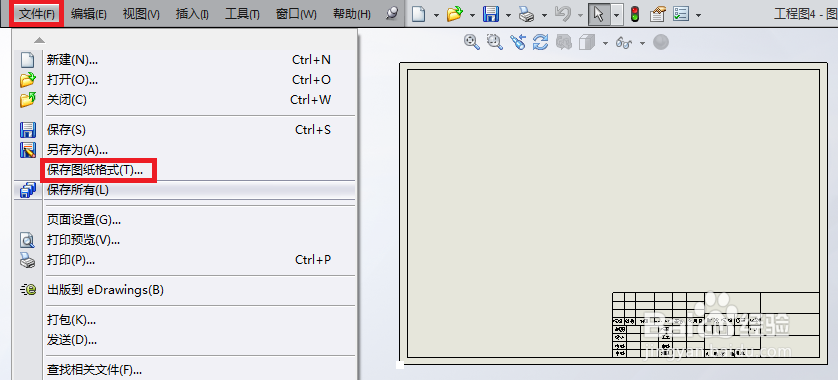Expand the Select tool dropdown arrow

[x=617, y=15]
